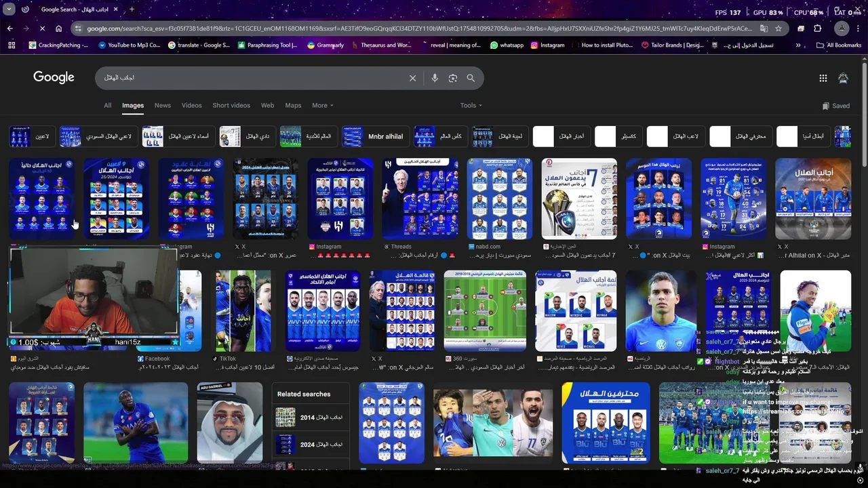Screen dimensions: 868x488
Task: Open the whatsapp bookmark
Action: 507,45
